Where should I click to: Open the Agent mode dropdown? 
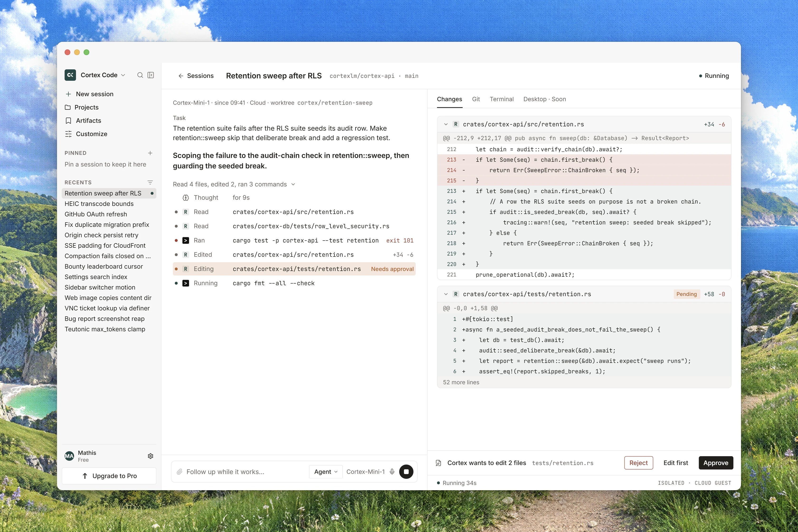(326, 472)
